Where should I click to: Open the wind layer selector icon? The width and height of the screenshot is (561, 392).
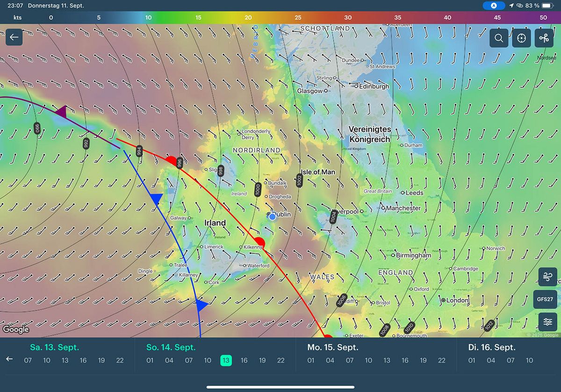pos(547,277)
